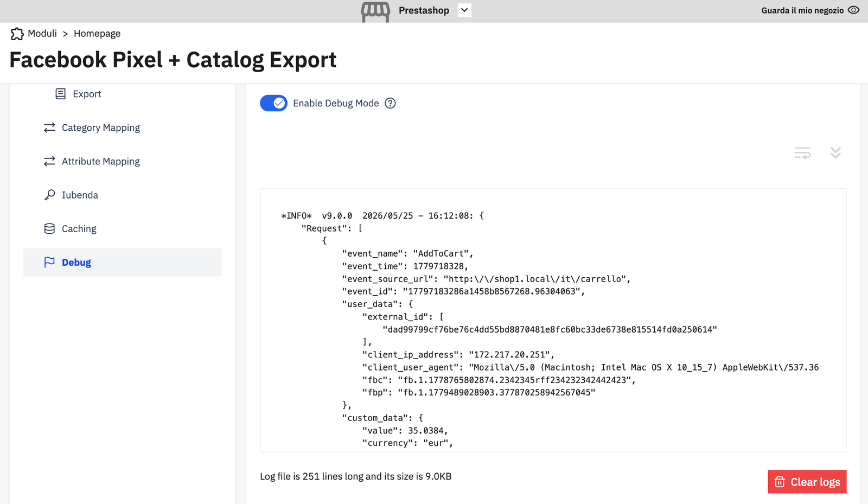Select the Debug sidebar item
Image resolution: width=868 pixels, height=504 pixels.
(123, 263)
